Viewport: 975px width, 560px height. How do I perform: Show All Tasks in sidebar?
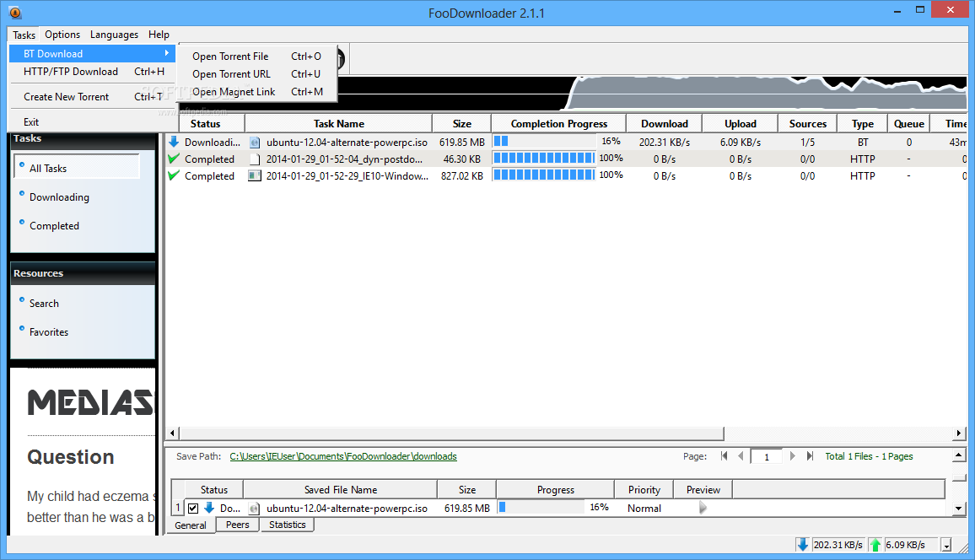click(77, 168)
